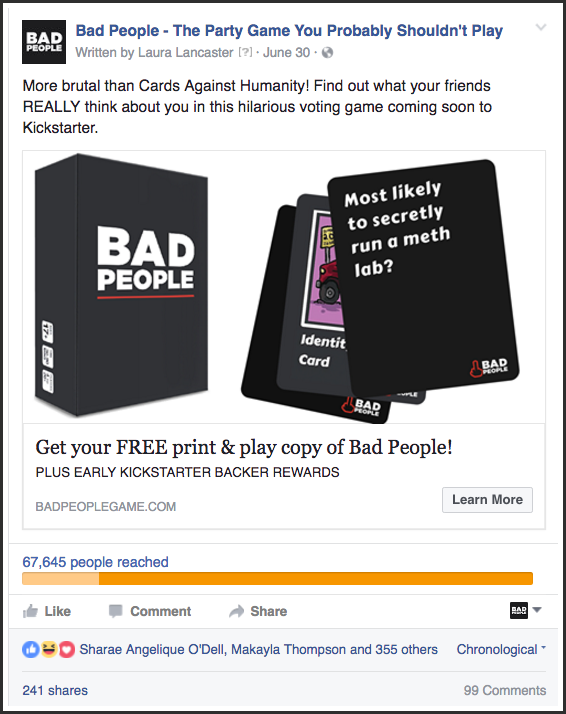Click the question mark next to author
Image resolution: width=566 pixels, height=714 pixels.
245,52
